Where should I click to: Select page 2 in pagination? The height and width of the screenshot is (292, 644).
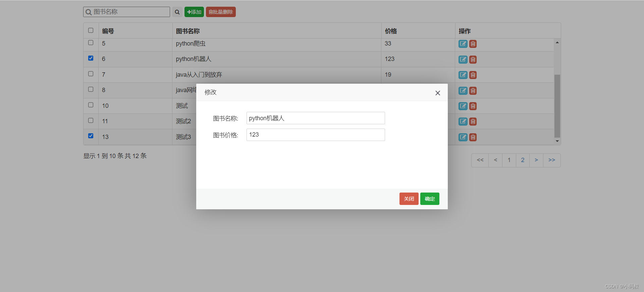point(523,160)
